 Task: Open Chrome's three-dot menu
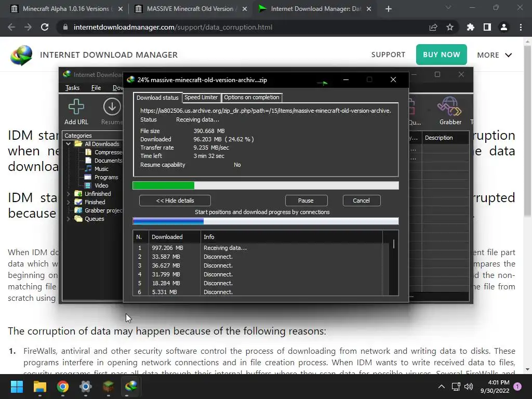[x=521, y=27]
